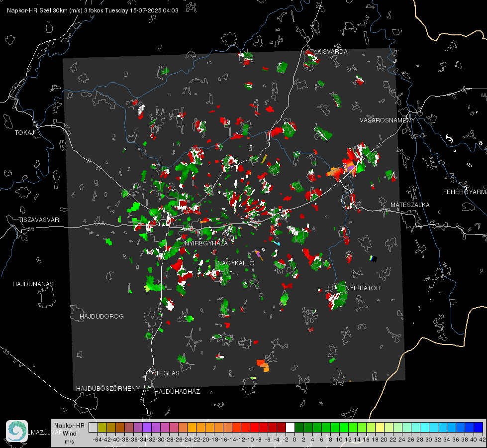The width and height of the screenshot is (487, 448).
Task: Select the VÁSÁROSNAMÉNY town label
Action: point(388,120)
